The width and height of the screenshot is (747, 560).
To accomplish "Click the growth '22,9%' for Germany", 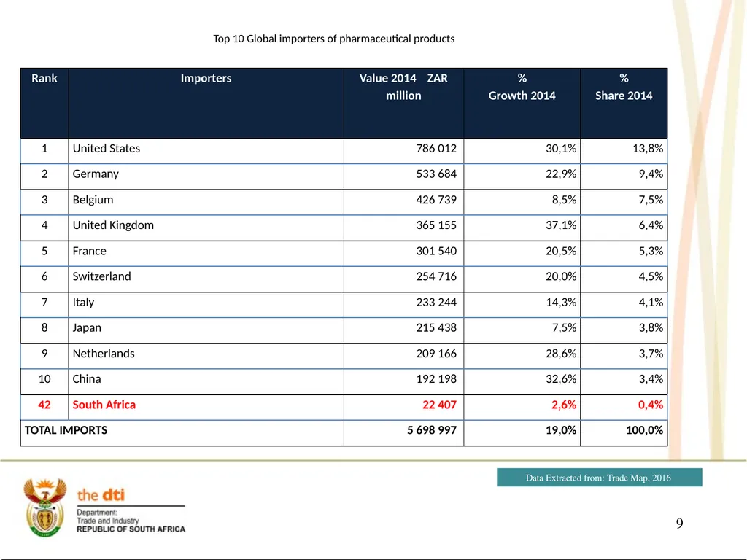I will pyautogui.click(x=561, y=174).
